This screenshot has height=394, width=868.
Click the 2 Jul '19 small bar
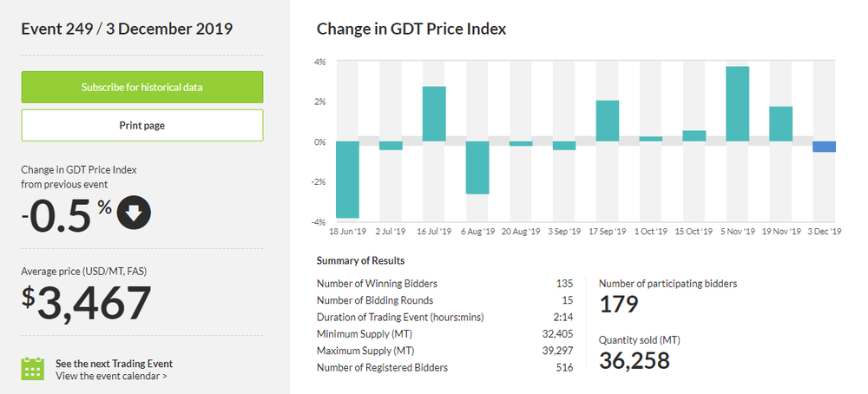[x=391, y=146]
